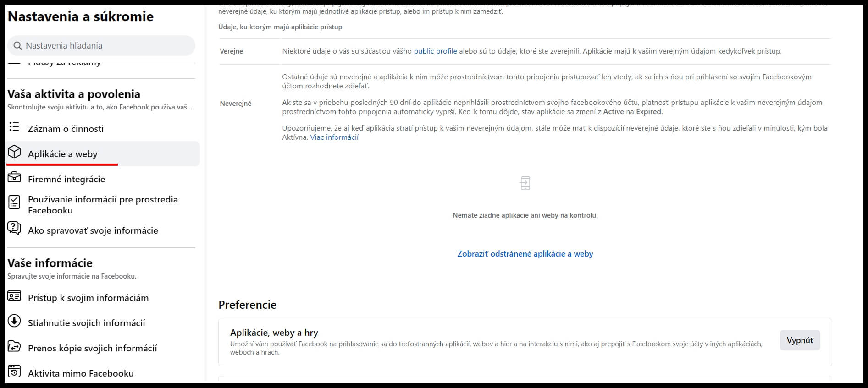868x388 pixels.
Task: Go to Aktivita mimo Facebooku text
Action: point(81,373)
